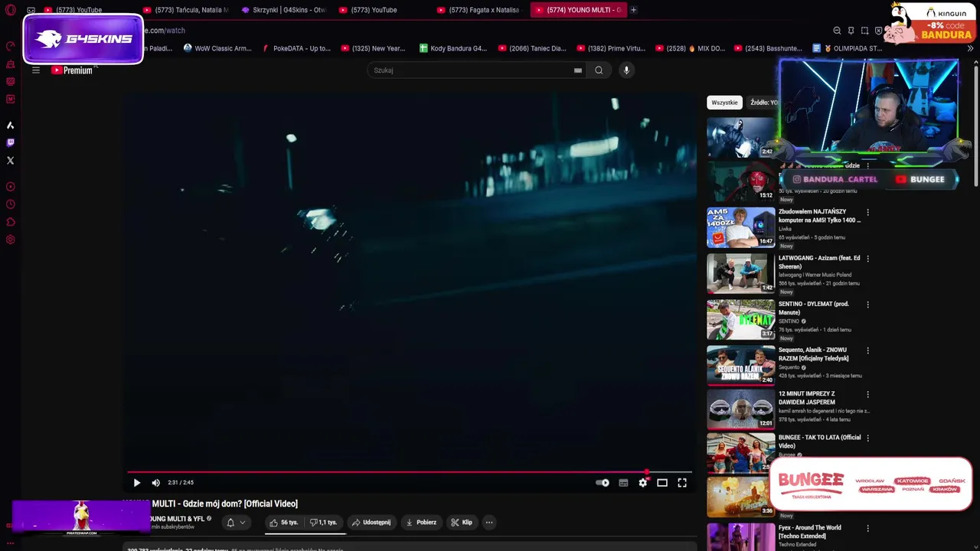Open the sidebar settings gear icon
980x551 pixels.
[10, 240]
